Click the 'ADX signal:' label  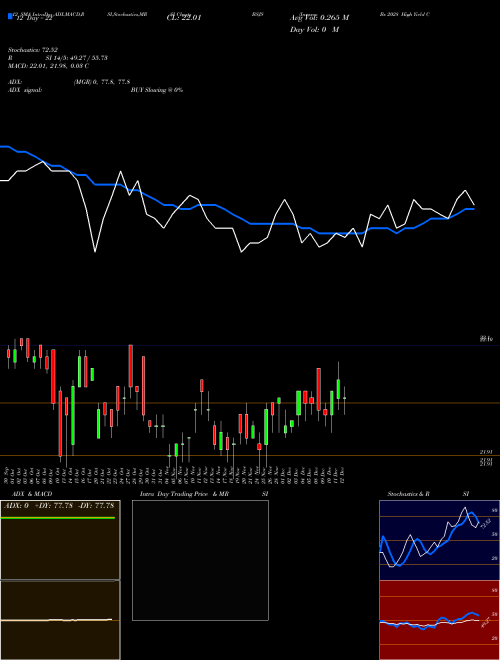point(25,90)
